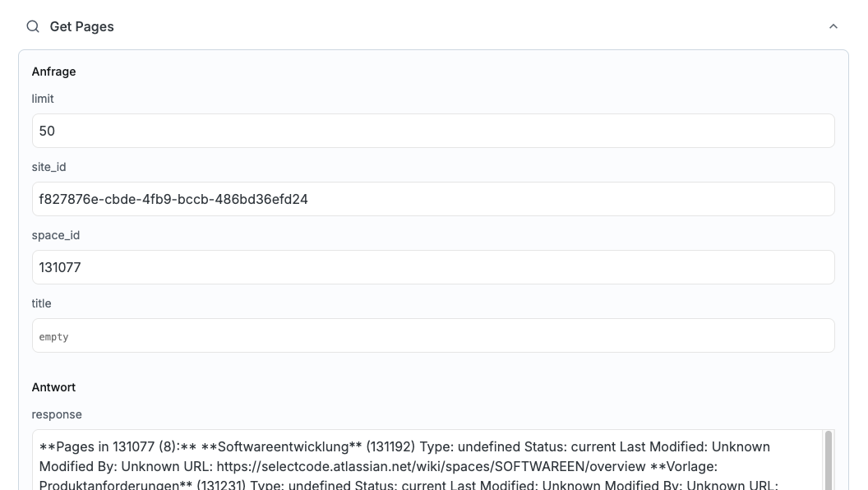Click the Antwort section heading
Screen dimensions: 868x490
coord(53,387)
